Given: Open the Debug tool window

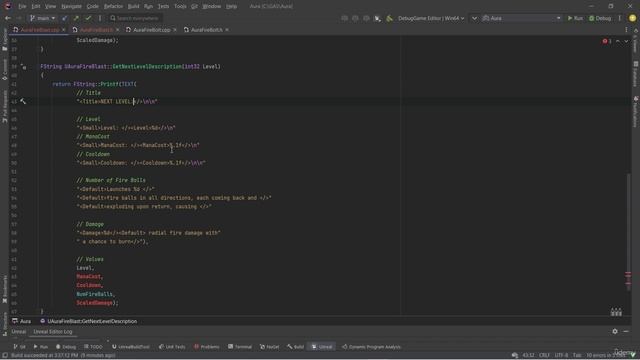Looking at the screenshot, I should (x=66, y=347).
